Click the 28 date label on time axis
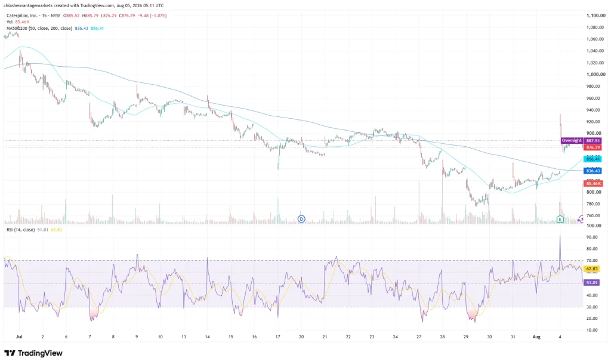This screenshot has height=364, width=611. 442,337
